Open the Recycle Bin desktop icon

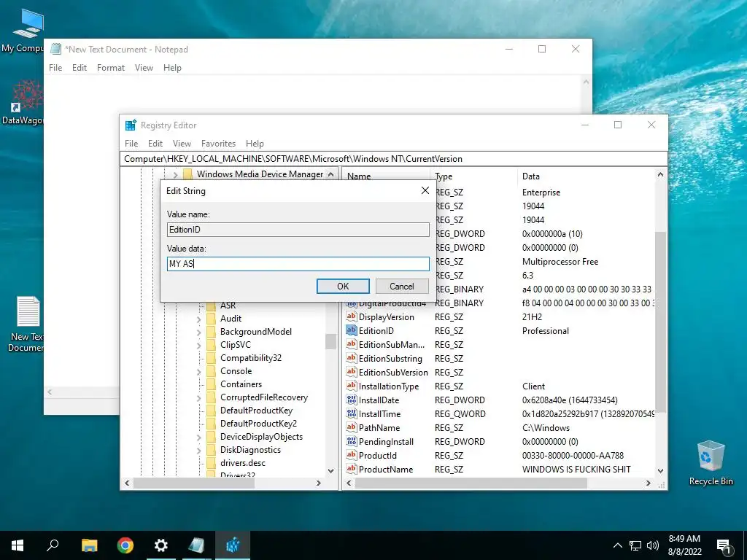coord(711,463)
